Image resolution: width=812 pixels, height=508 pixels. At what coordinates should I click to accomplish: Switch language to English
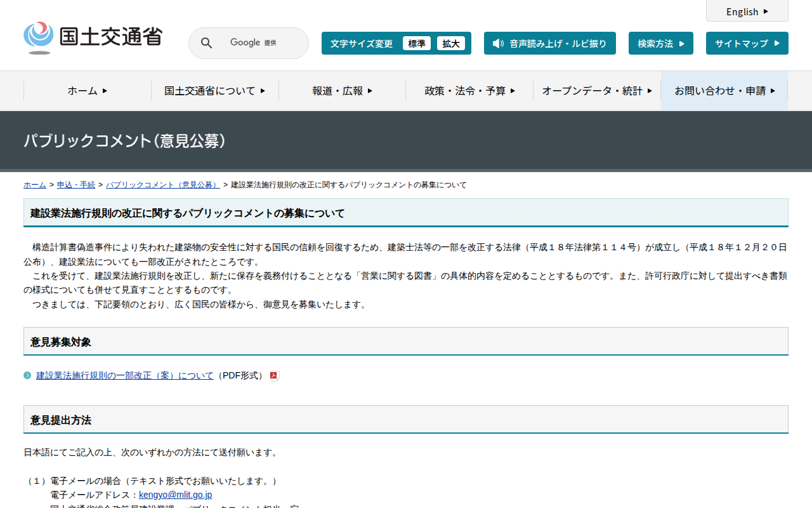pos(747,11)
